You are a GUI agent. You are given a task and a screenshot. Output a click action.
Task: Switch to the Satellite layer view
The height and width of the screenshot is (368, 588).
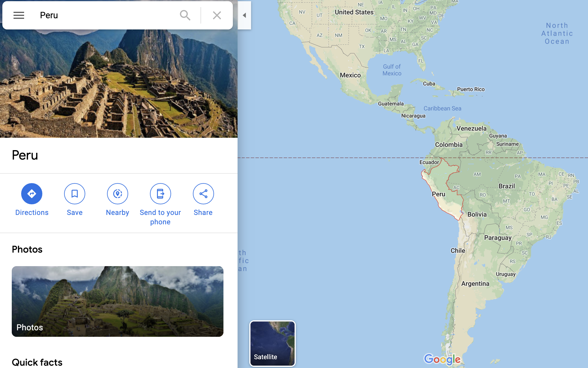coord(273,344)
